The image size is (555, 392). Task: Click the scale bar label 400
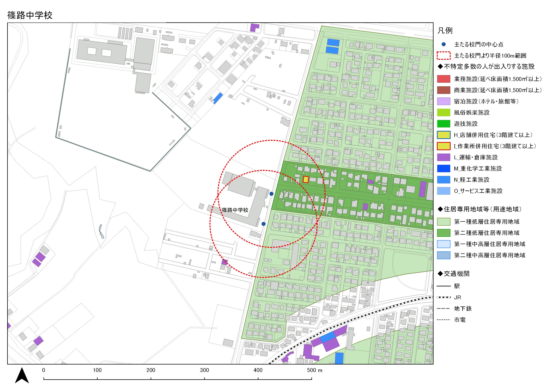(258, 370)
